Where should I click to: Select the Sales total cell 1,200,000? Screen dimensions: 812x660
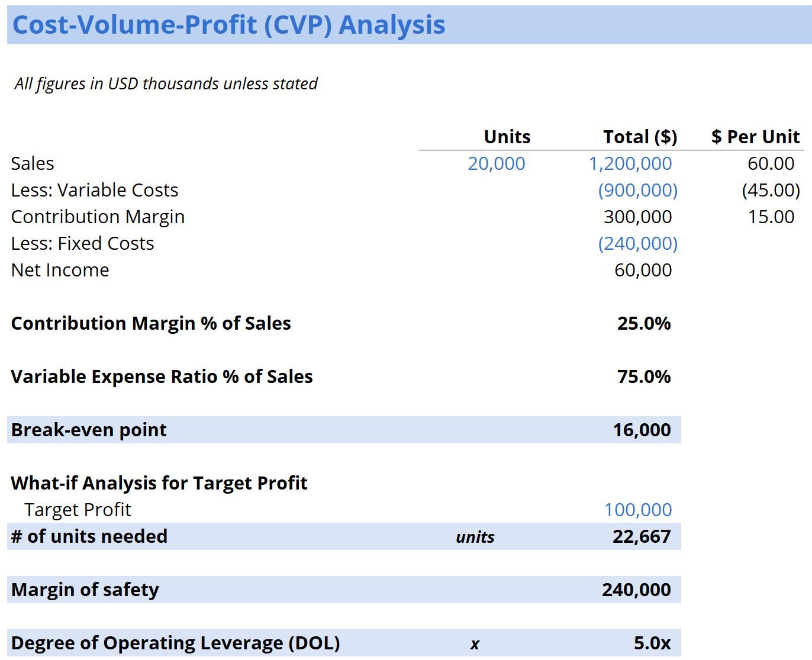pyautogui.click(x=630, y=163)
